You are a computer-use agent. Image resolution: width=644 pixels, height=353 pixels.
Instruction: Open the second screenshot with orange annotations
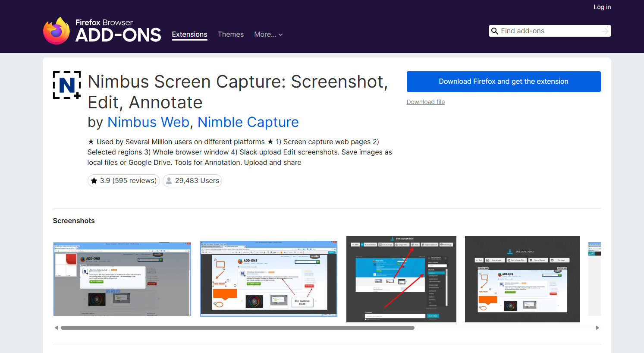(269, 279)
